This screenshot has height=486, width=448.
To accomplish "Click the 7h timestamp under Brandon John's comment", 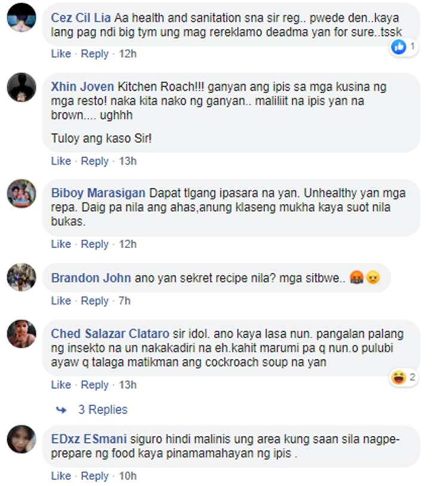I will point(125,301).
